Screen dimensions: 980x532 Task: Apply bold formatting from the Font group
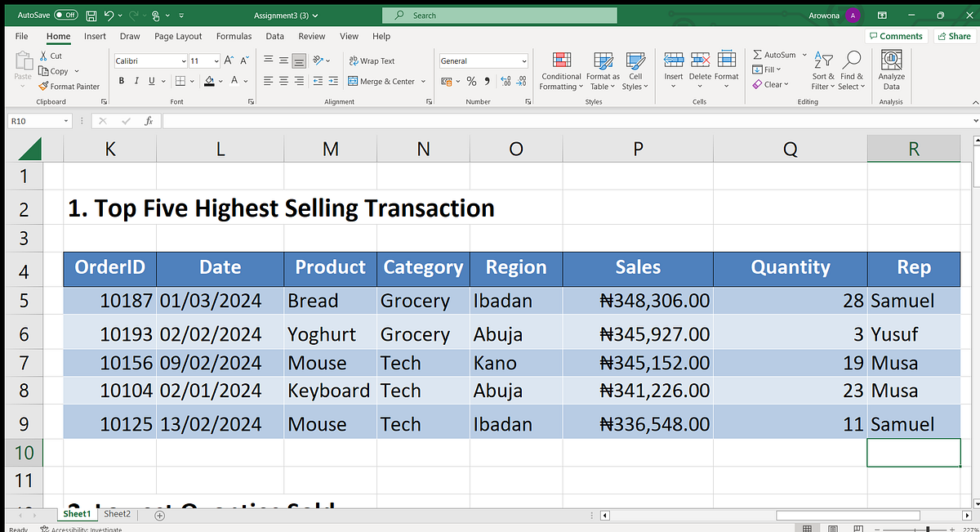[121, 81]
